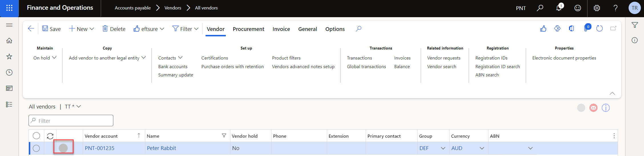Open the action pane Filter dropdown

[x=185, y=29]
